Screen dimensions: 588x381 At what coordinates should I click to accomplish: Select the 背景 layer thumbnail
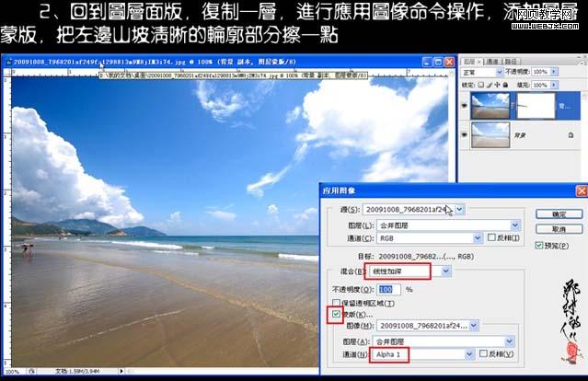point(490,134)
